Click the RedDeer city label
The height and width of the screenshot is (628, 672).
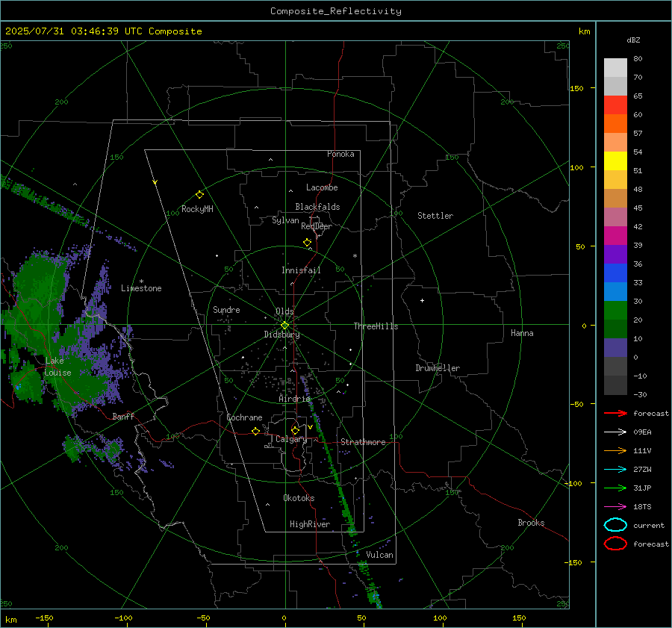pyautogui.click(x=317, y=226)
